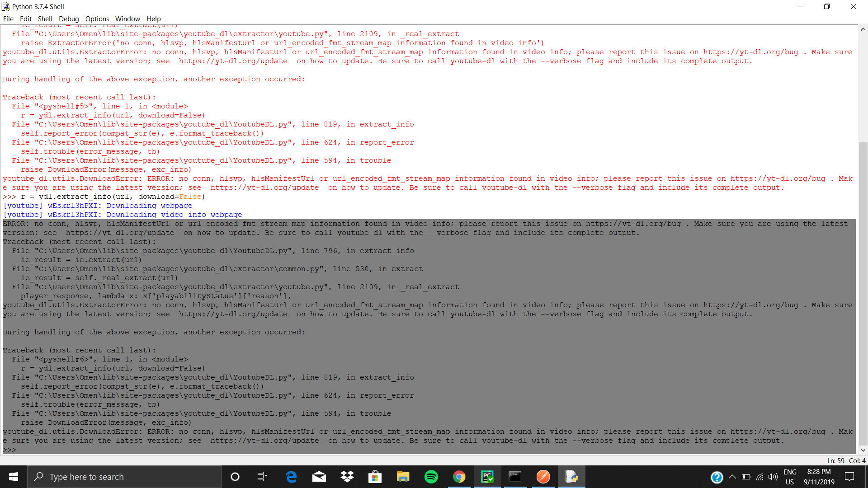Open the File menu

pyautogui.click(x=8, y=19)
